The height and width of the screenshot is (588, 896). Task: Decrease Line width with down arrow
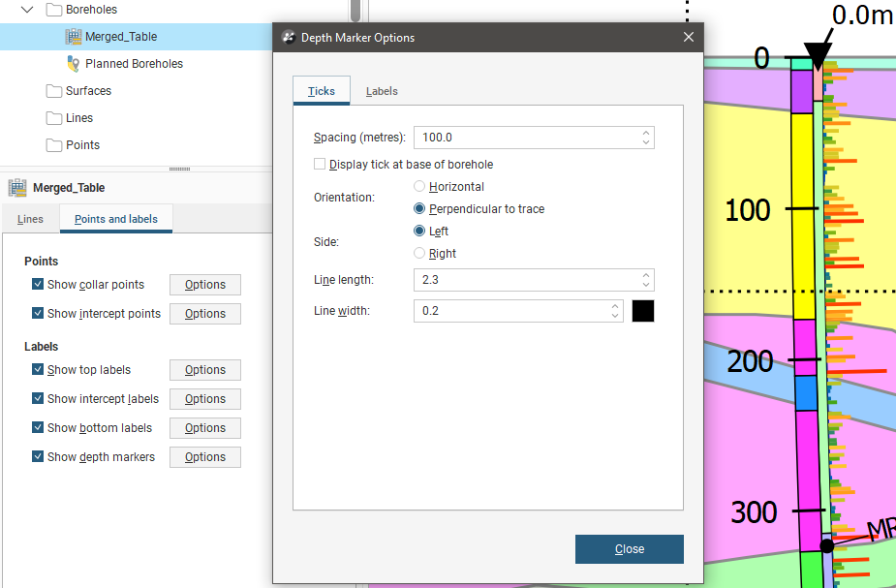point(615,316)
